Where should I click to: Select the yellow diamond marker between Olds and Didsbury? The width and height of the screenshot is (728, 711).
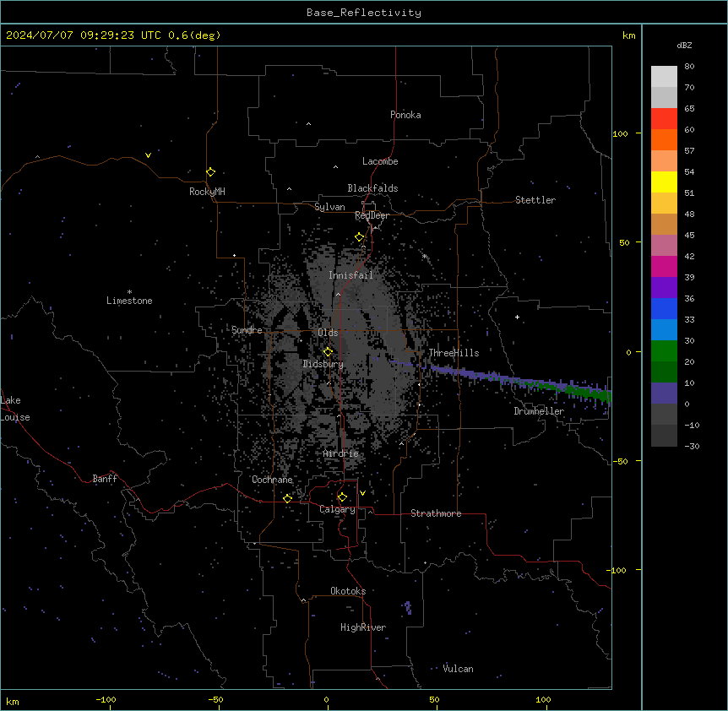tap(329, 352)
